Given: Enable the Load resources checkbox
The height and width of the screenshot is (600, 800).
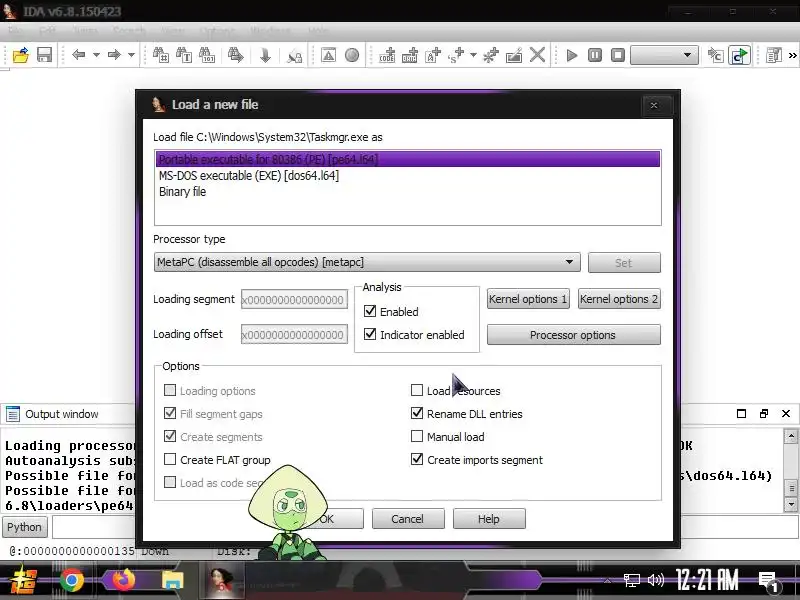Looking at the screenshot, I should pos(417,390).
